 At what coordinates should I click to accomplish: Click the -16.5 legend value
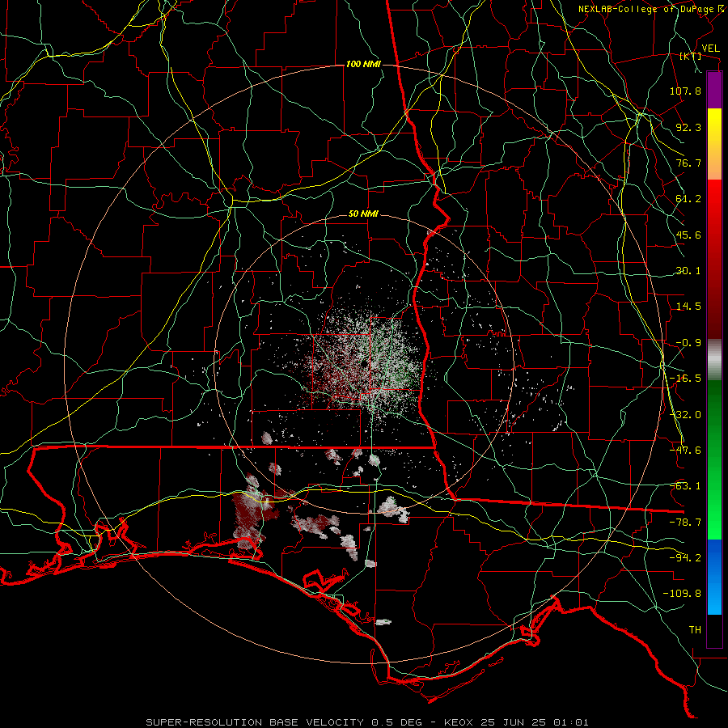click(x=685, y=379)
